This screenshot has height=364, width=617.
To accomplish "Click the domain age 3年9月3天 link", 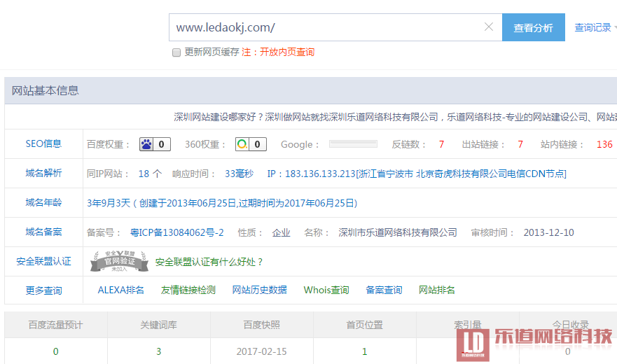I will click(222, 203).
